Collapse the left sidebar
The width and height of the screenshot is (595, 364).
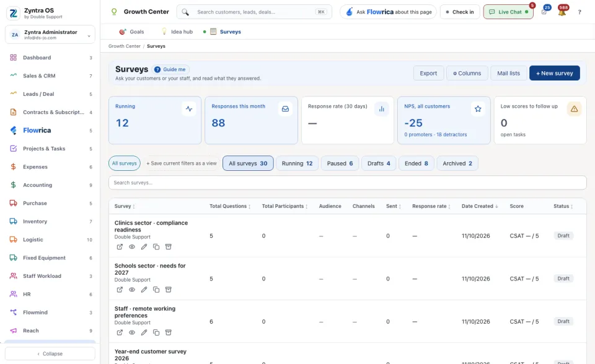(50, 353)
